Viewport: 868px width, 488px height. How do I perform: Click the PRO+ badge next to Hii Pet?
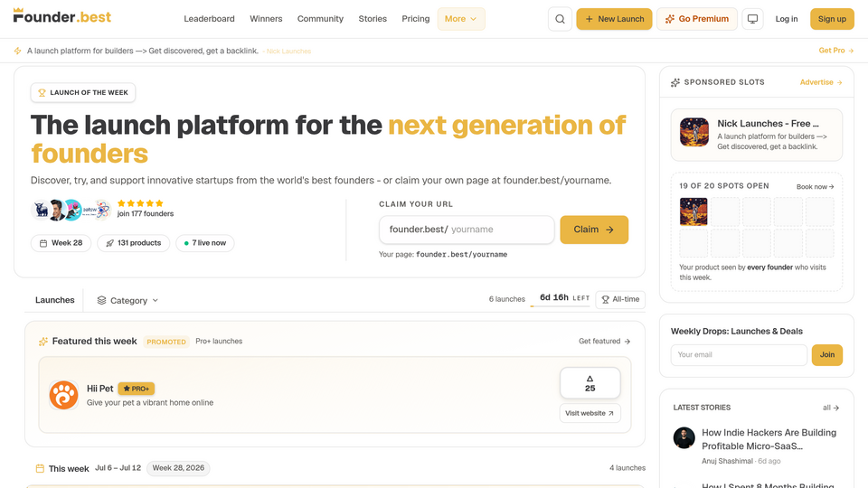tap(137, 389)
